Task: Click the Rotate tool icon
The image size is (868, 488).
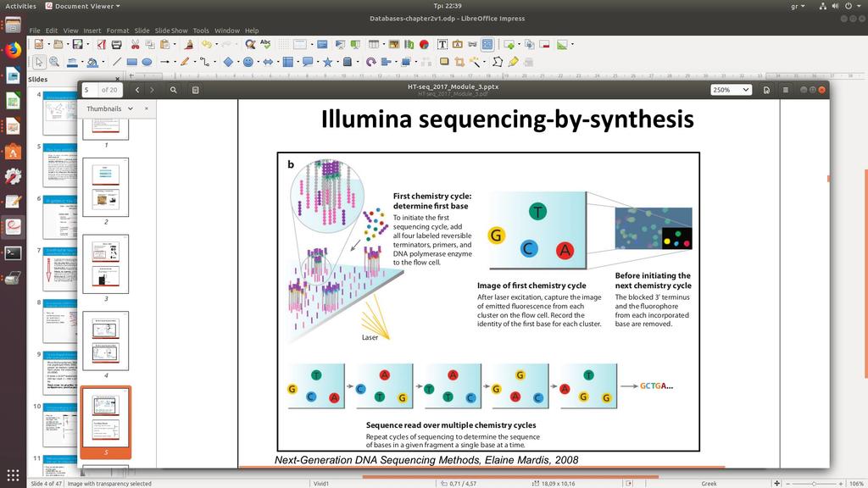Action: (x=371, y=62)
